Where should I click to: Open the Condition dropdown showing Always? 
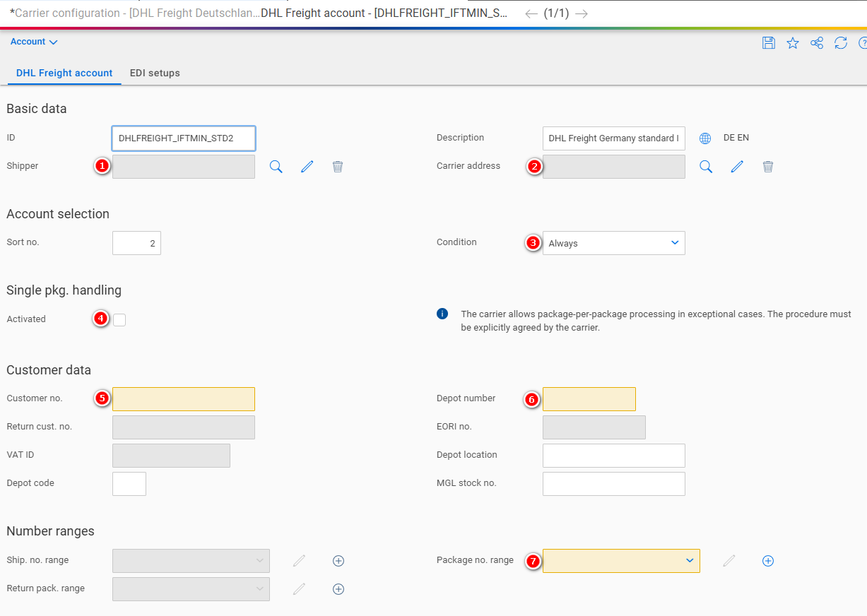(x=614, y=243)
